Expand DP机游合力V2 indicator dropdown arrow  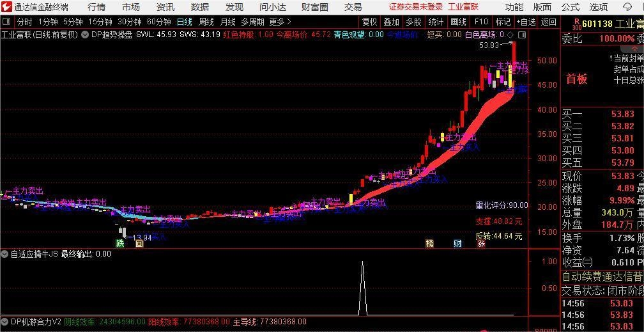pos(5,321)
